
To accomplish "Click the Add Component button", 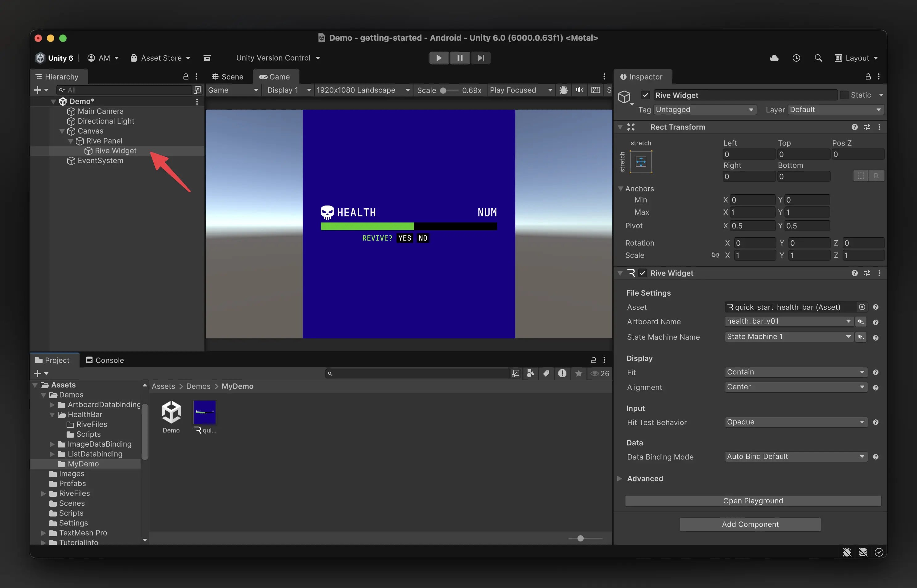I will coord(750,524).
